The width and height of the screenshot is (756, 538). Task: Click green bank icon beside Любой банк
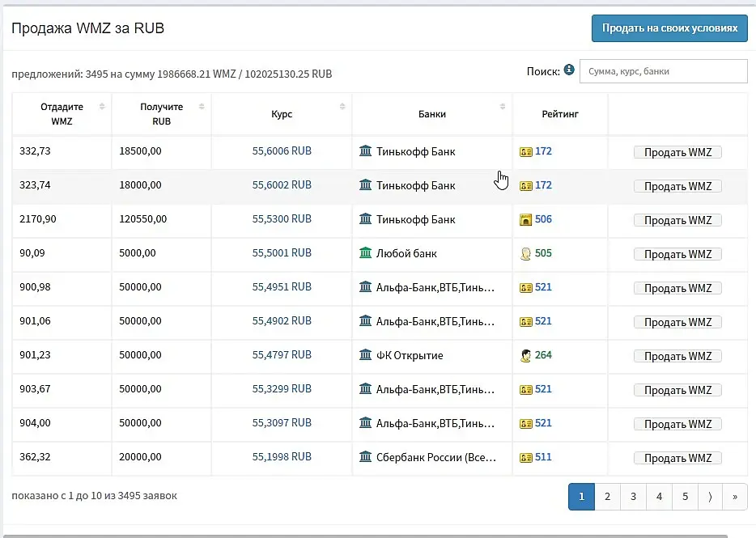(366, 252)
